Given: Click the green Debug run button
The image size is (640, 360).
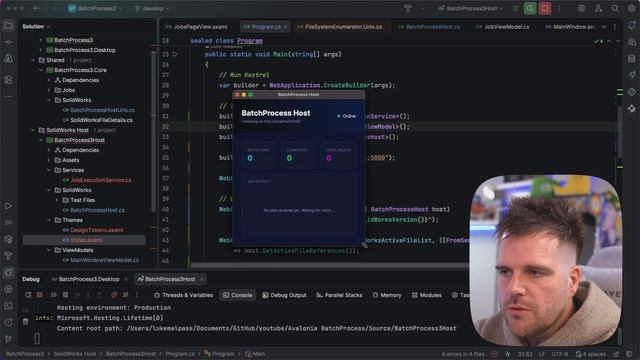Looking at the screenshot, I should (x=530, y=8).
